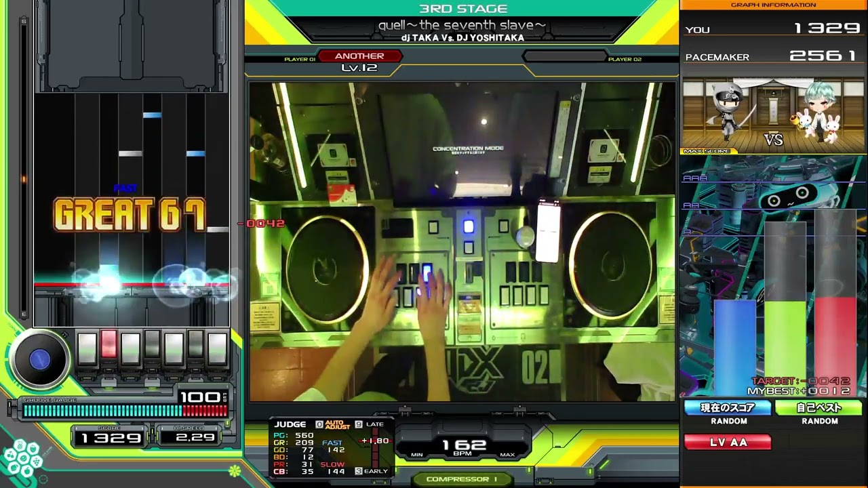This screenshot has width=868, height=488.
Task: Tap the first white key beside the turntable
Action: click(87, 348)
